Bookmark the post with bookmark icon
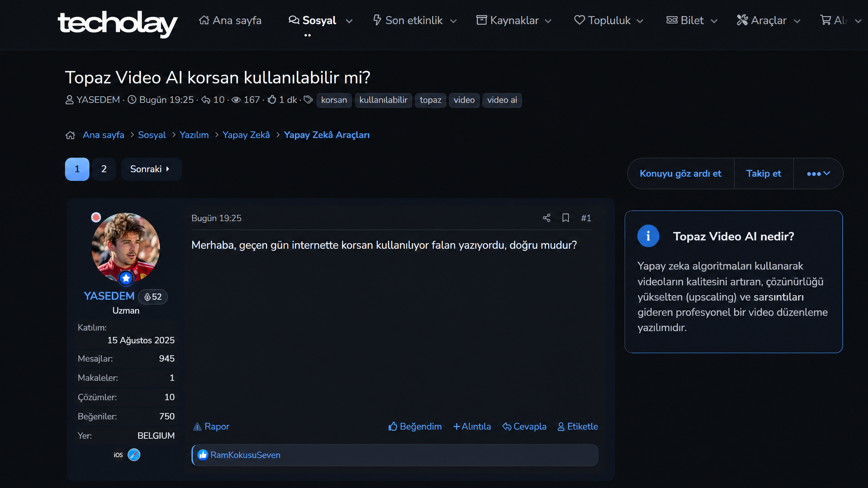The image size is (868, 488). pos(565,218)
